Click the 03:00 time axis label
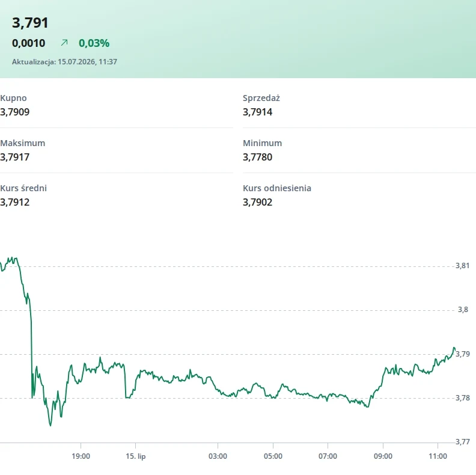476x475 pixels. click(218, 456)
